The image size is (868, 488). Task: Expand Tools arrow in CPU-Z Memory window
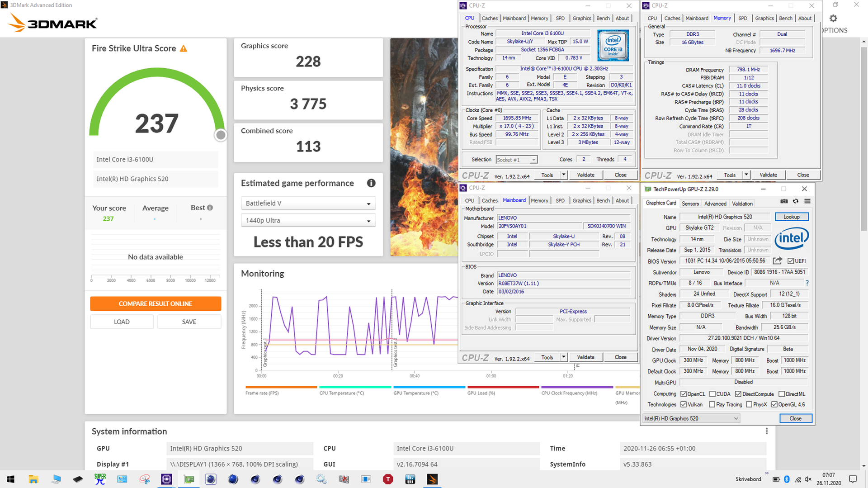click(746, 175)
